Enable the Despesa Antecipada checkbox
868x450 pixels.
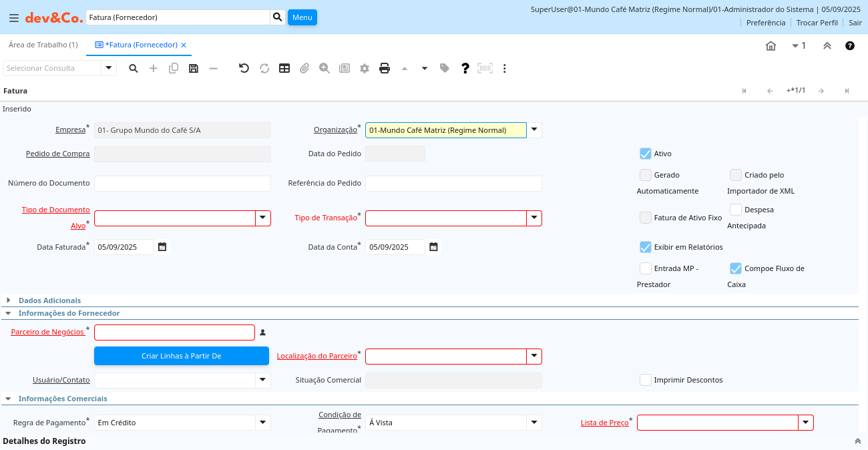(x=736, y=210)
